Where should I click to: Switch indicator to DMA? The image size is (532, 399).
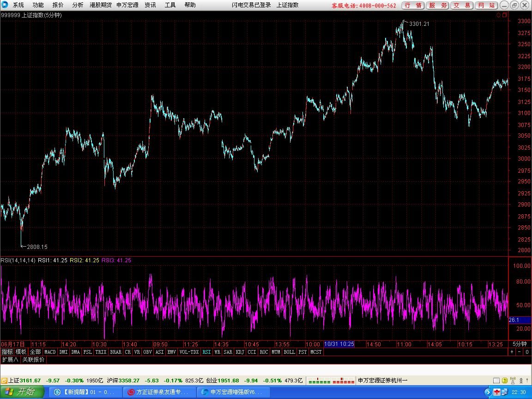(x=76, y=352)
